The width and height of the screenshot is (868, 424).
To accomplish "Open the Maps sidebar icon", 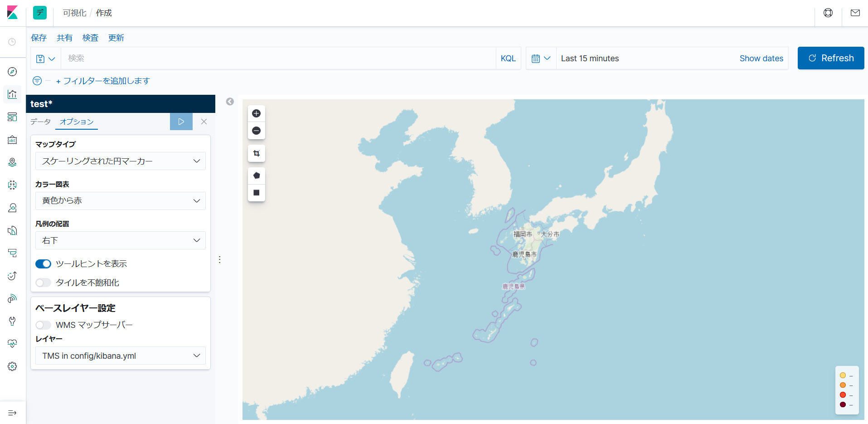I will point(12,162).
